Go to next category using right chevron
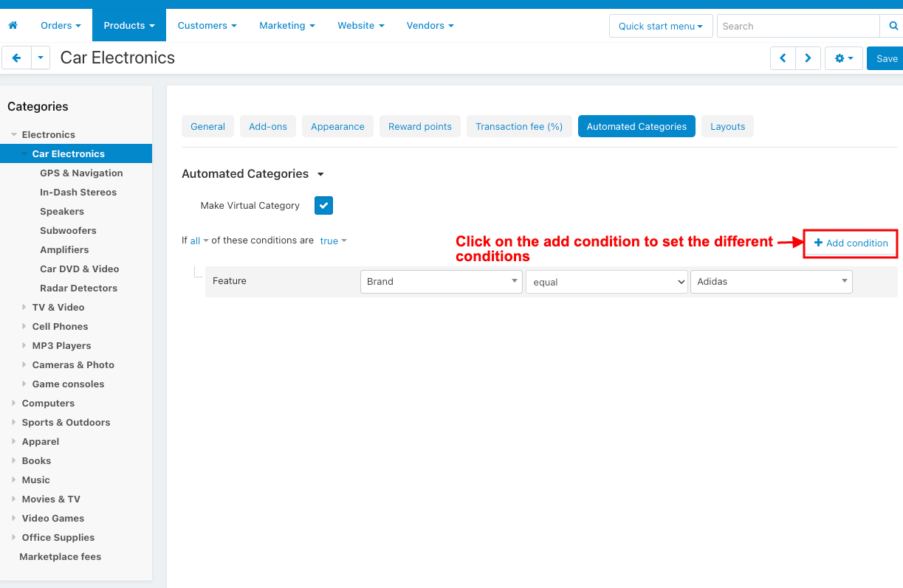The height and width of the screenshot is (588, 903). click(x=808, y=58)
